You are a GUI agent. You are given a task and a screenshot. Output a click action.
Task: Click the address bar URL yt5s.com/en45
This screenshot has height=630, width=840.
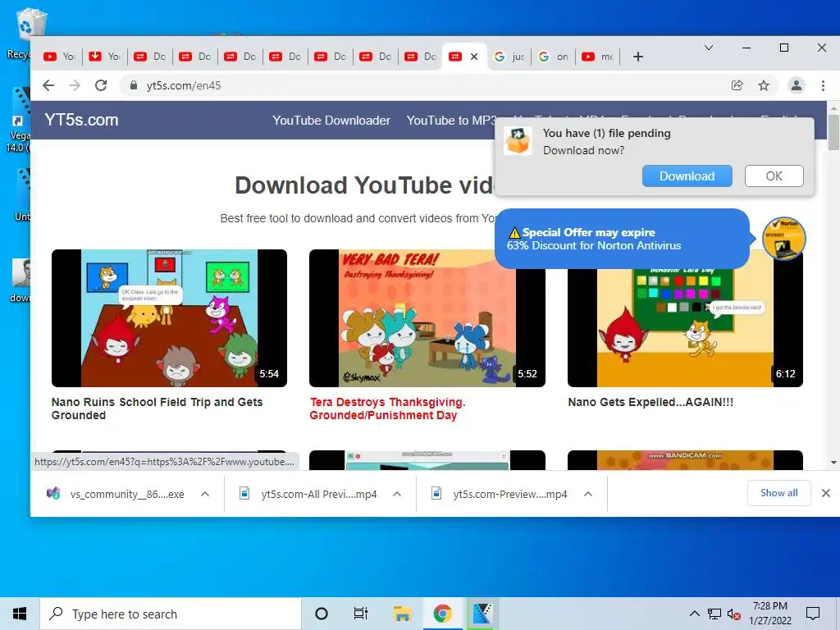[184, 85]
